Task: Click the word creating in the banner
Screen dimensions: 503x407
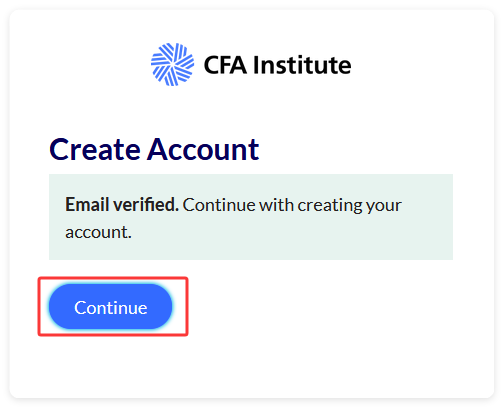Action: pyautogui.click(x=329, y=206)
